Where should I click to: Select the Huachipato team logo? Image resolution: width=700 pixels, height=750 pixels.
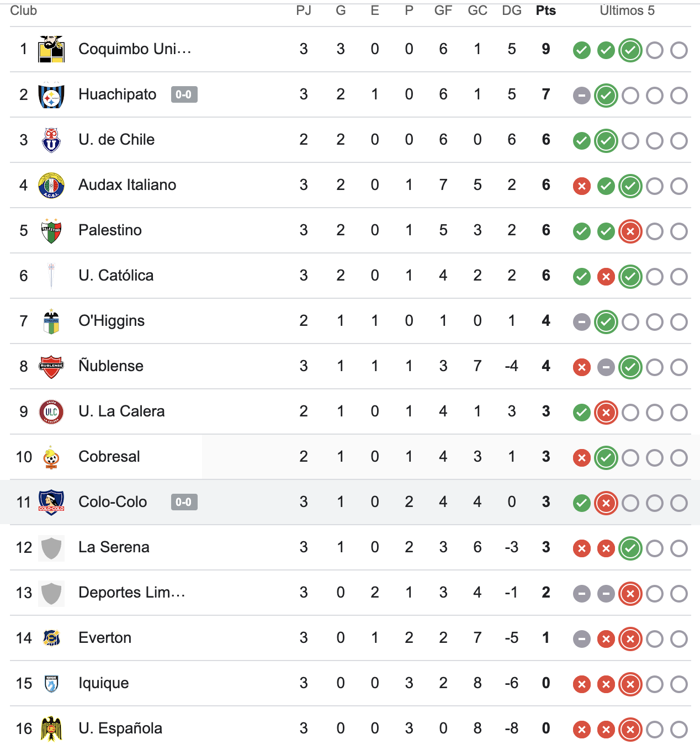pyautogui.click(x=51, y=94)
